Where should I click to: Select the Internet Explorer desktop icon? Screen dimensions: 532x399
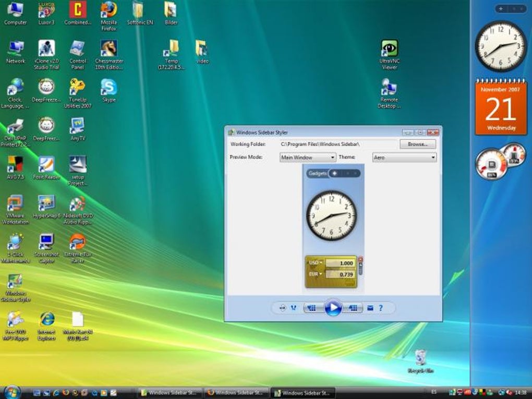pos(46,326)
